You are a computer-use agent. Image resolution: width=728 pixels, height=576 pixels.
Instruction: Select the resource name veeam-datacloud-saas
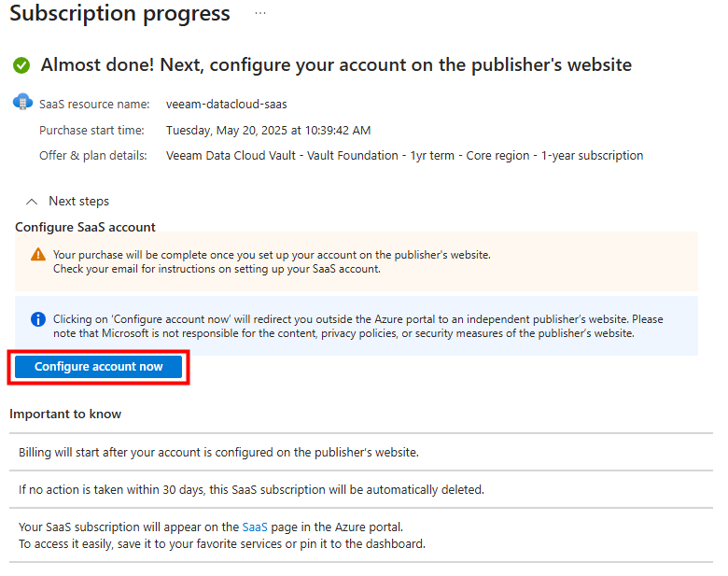[227, 104]
